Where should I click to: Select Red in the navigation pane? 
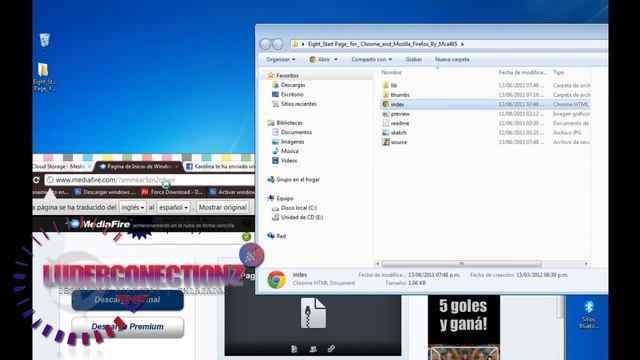point(281,236)
